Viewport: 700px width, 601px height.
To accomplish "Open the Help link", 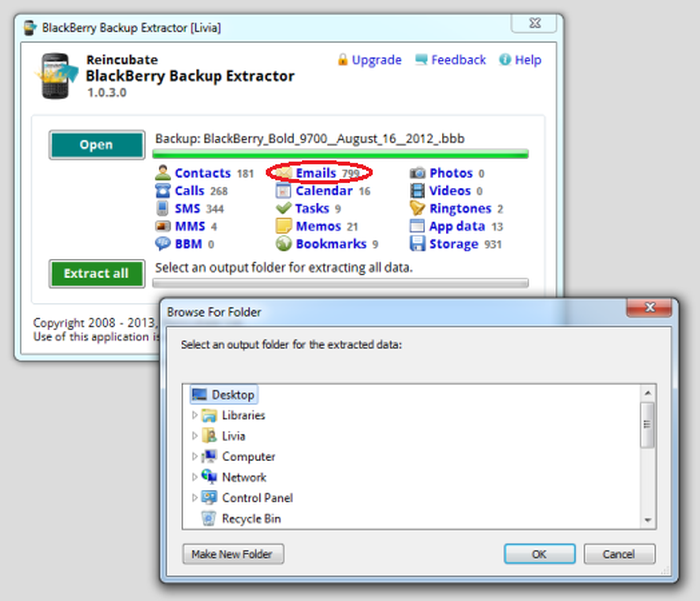I will 528,60.
